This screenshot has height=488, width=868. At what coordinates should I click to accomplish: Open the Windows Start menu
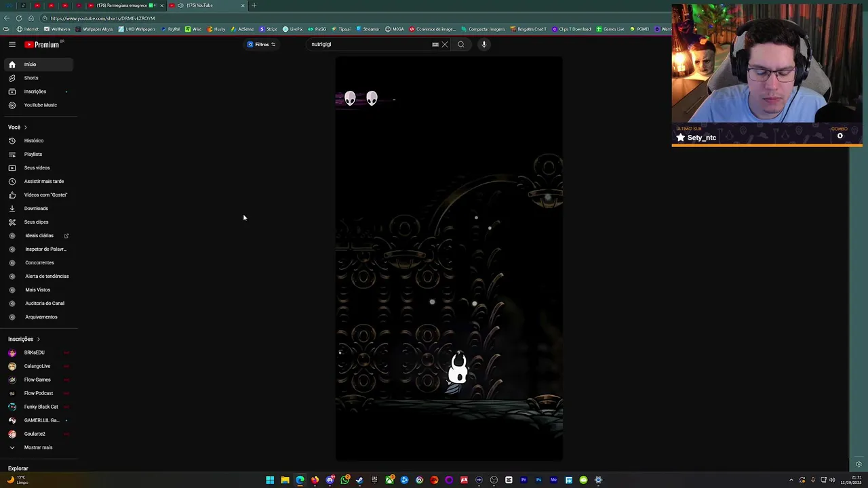coord(270,480)
